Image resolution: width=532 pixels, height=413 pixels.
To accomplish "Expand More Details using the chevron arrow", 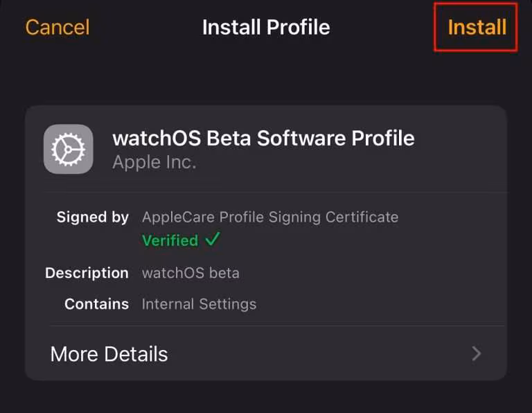I will pos(476,354).
